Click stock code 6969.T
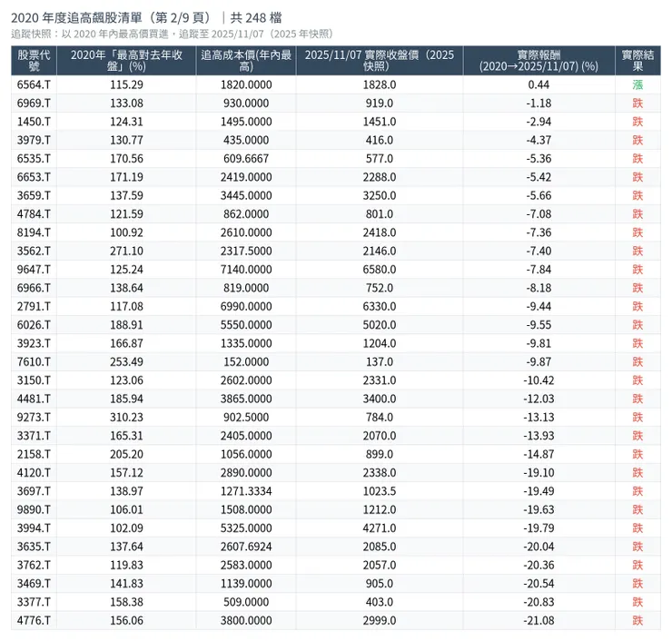Image resolution: width=672 pixels, height=641 pixels. [x=34, y=104]
